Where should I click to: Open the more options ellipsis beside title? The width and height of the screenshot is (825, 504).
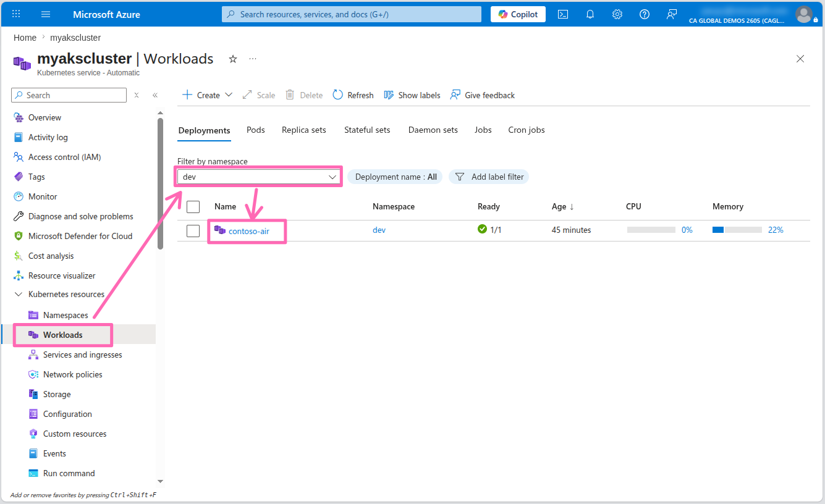(x=253, y=59)
